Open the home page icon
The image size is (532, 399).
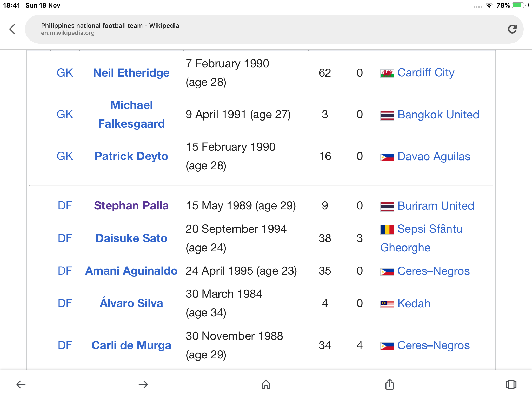pos(266,384)
